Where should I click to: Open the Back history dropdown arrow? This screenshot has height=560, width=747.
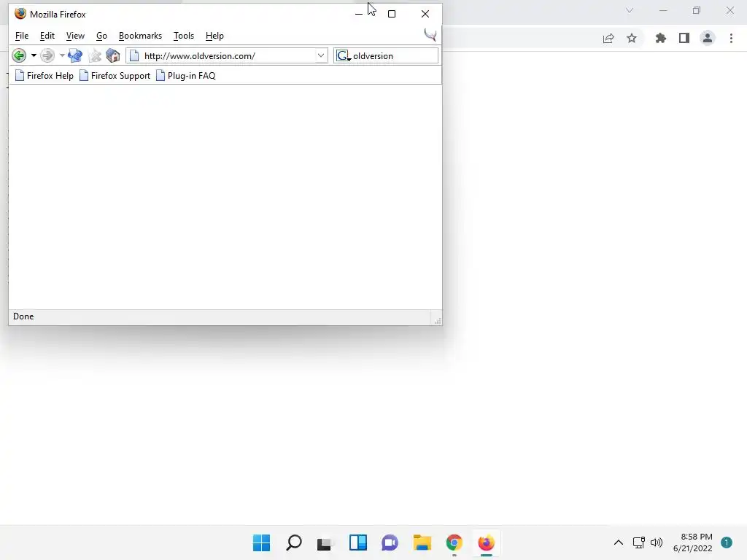34,55
